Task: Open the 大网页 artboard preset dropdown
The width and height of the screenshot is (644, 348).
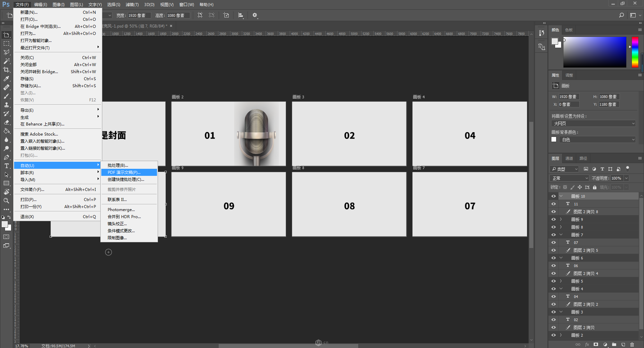Action: click(x=593, y=123)
